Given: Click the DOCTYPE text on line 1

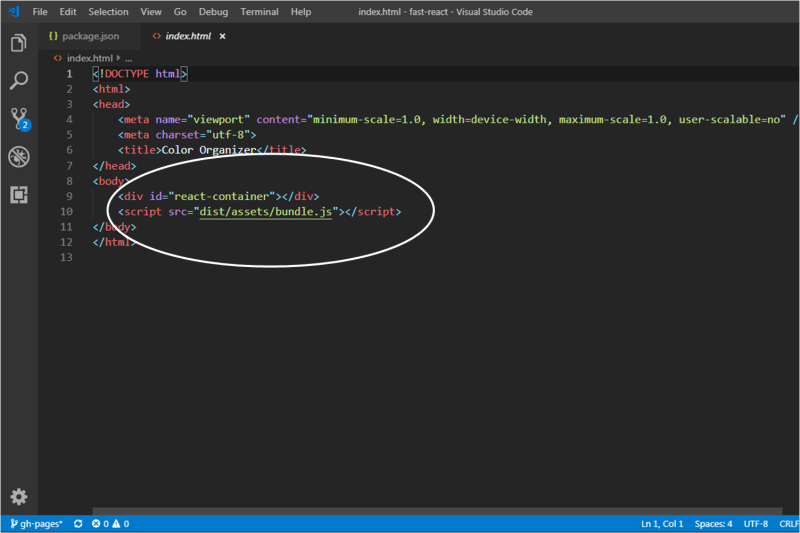Looking at the screenshot, I should [x=127, y=74].
